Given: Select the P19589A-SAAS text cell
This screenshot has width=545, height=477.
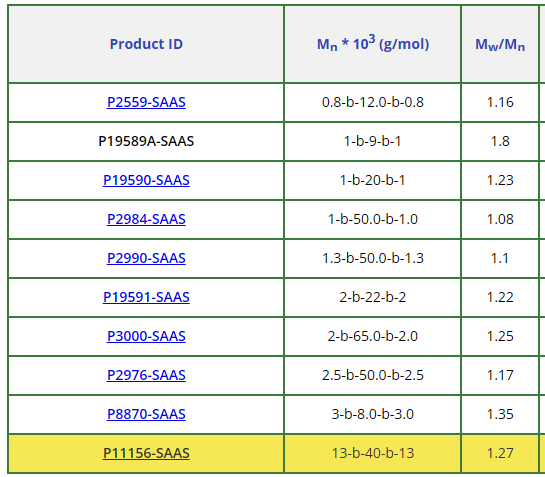Looking at the screenshot, I should pos(146,141).
